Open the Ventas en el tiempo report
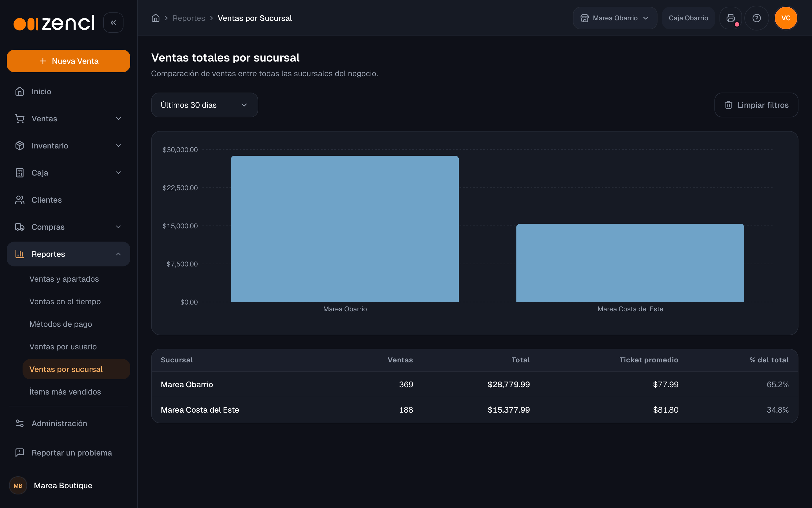The width and height of the screenshot is (812, 508). (x=65, y=301)
